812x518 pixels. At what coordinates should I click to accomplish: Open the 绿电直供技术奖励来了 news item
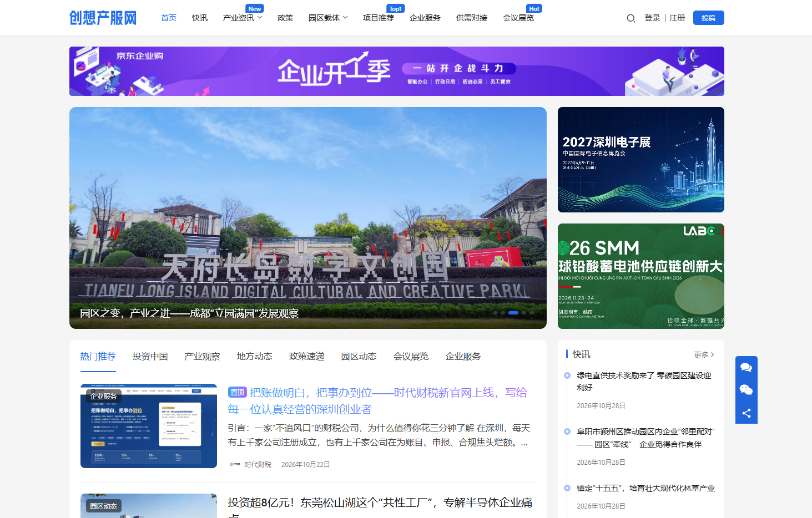(x=644, y=382)
